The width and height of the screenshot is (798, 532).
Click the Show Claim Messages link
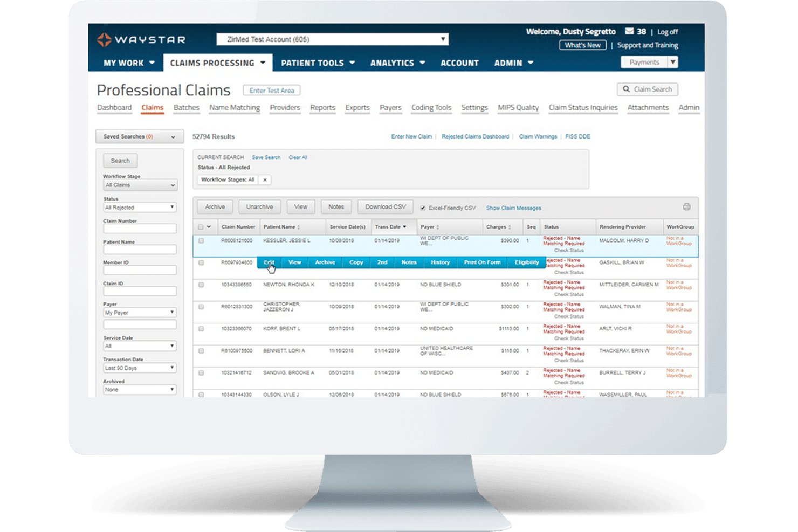point(514,208)
